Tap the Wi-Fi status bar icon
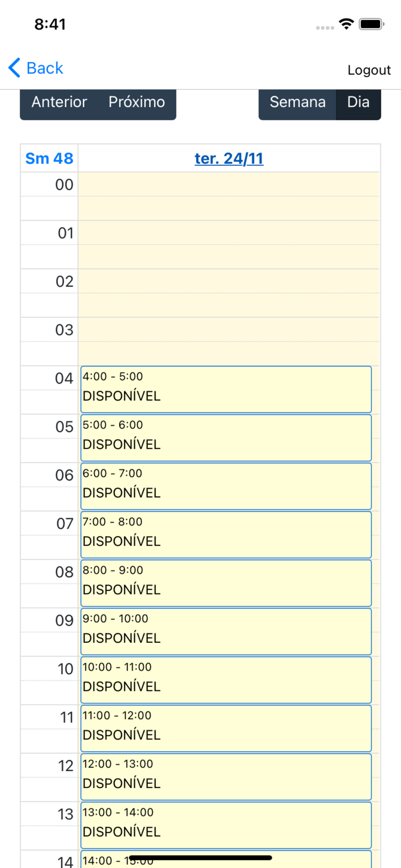 pyautogui.click(x=346, y=24)
